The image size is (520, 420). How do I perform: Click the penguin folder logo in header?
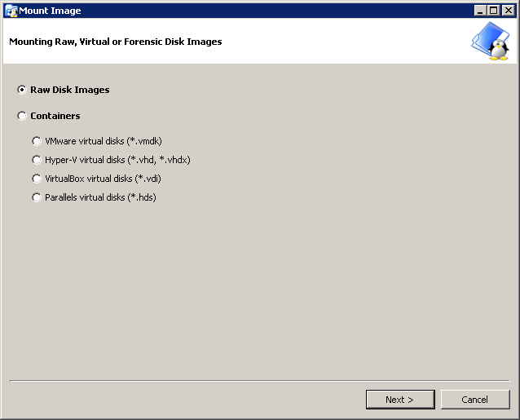click(490, 42)
